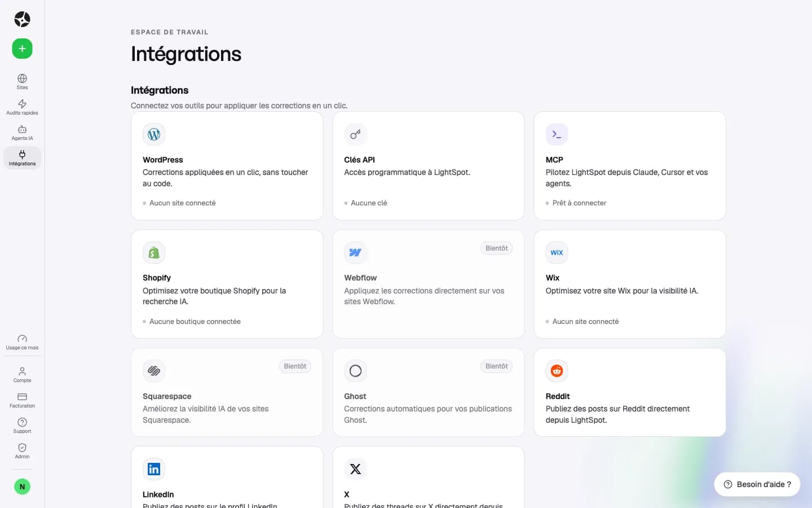This screenshot has height=508, width=812.
Task: Open the WordPress integration title
Action: [163, 160]
